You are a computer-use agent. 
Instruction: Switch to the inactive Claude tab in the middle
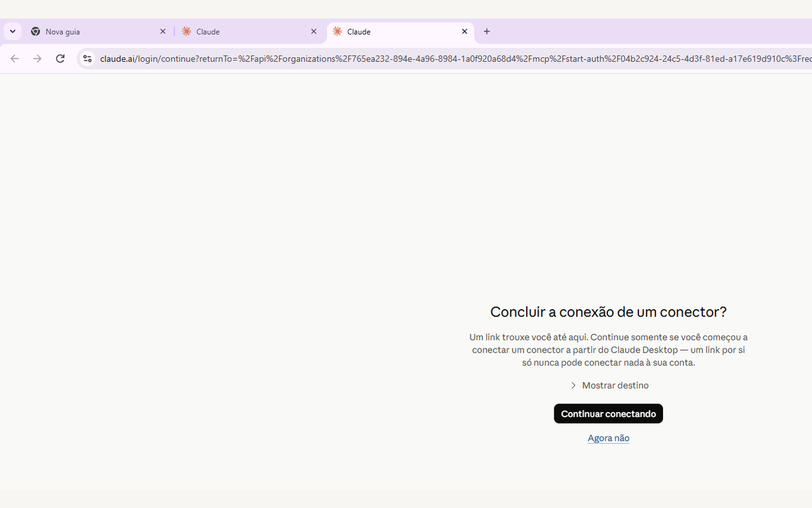click(249, 32)
